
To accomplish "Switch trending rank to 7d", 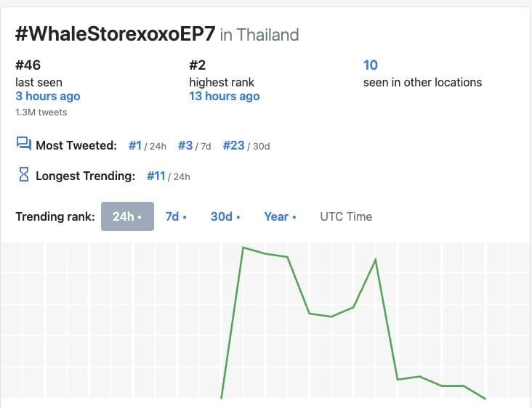I will coord(176,216).
